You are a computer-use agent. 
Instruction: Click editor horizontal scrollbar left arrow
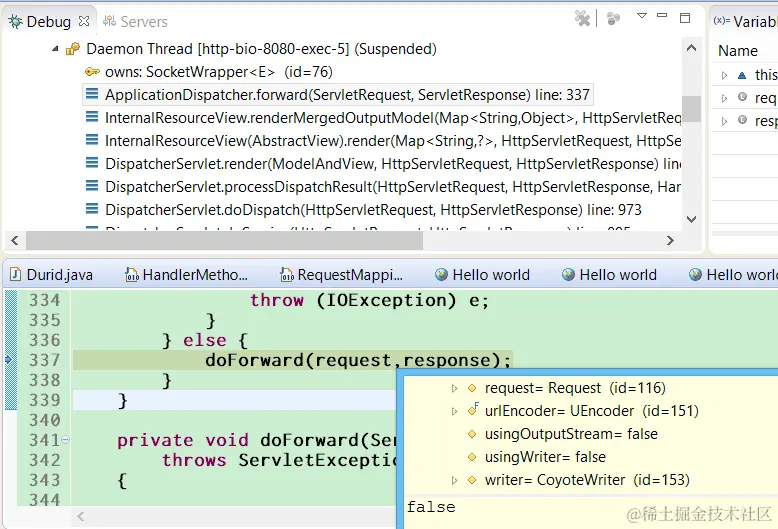click(80, 517)
